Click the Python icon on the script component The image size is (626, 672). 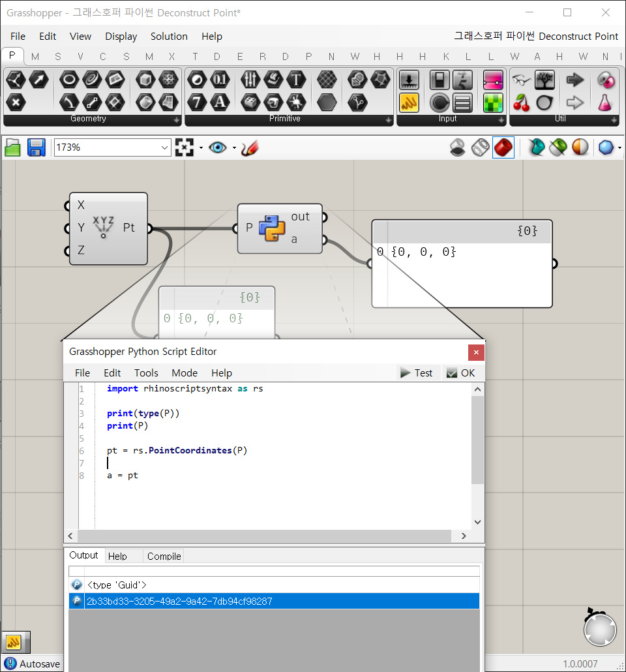pyautogui.click(x=272, y=228)
